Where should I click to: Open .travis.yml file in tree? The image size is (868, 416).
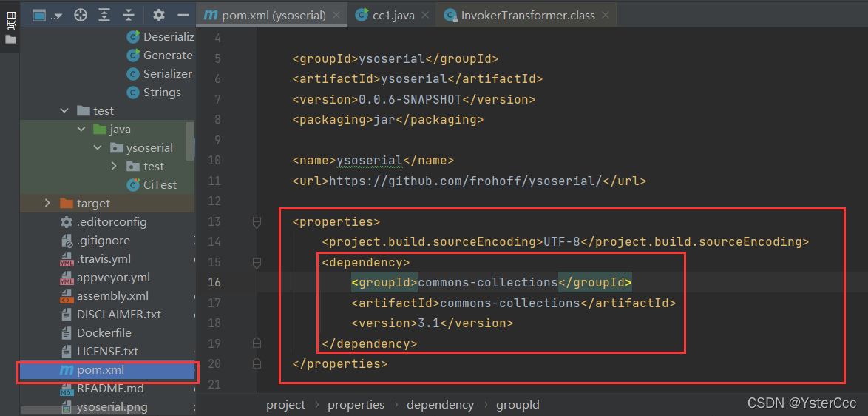[104, 258]
